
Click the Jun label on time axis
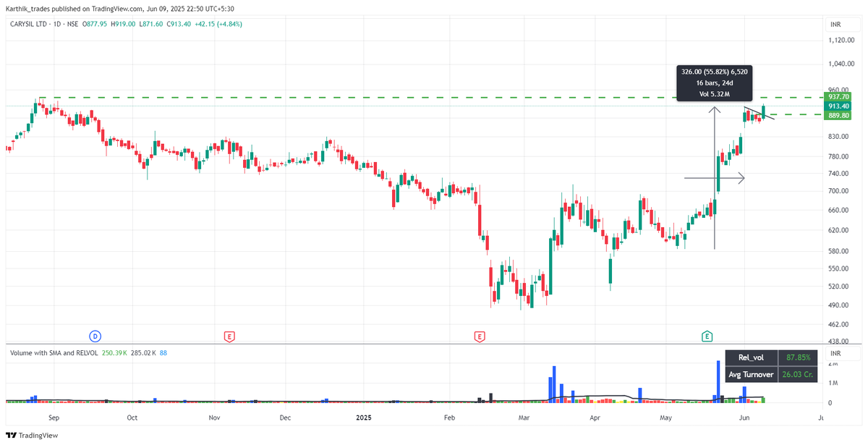745,418
